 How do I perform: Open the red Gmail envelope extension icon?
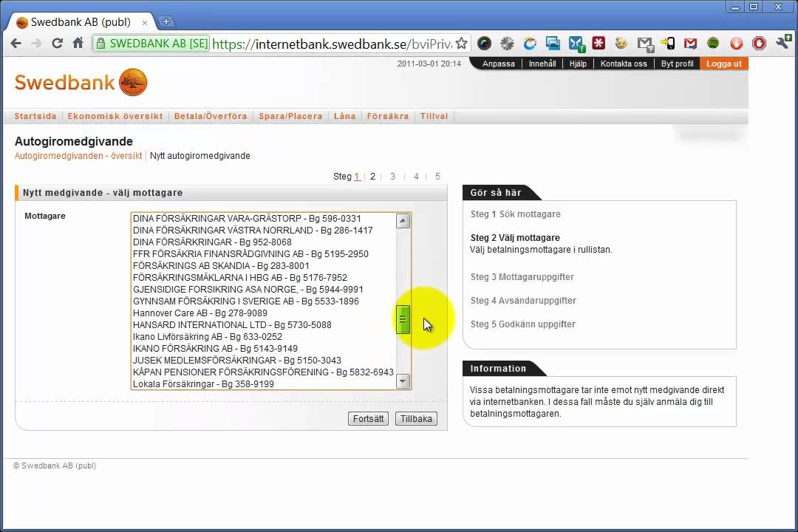[690, 44]
